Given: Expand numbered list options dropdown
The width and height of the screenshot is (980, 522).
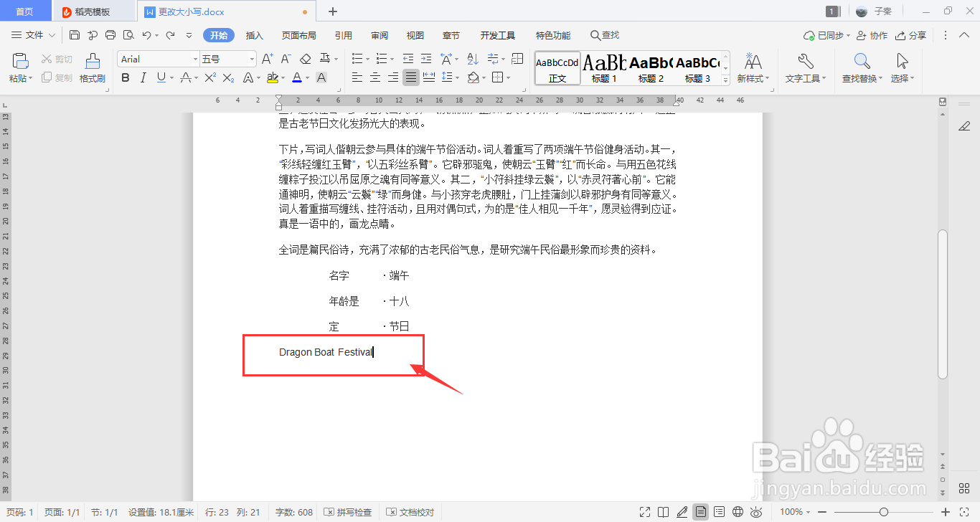Looking at the screenshot, I should pyautogui.click(x=392, y=60).
